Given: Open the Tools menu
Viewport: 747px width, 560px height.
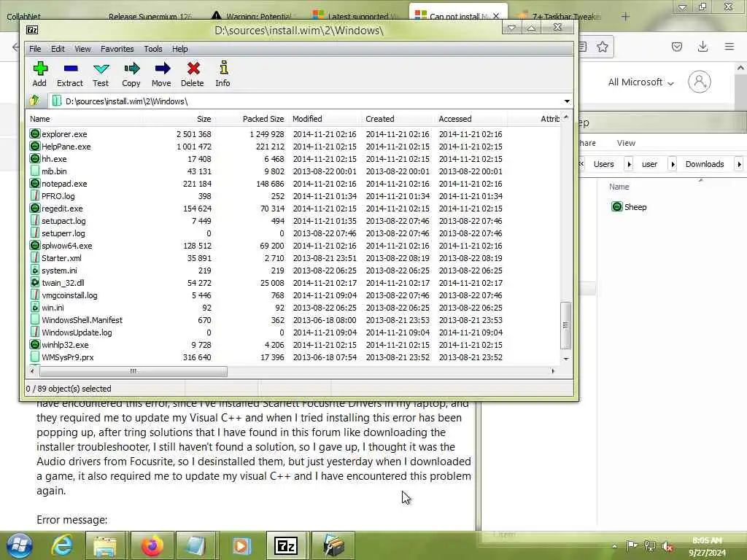Looking at the screenshot, I should pyautogui.click(x=153, y=49).
